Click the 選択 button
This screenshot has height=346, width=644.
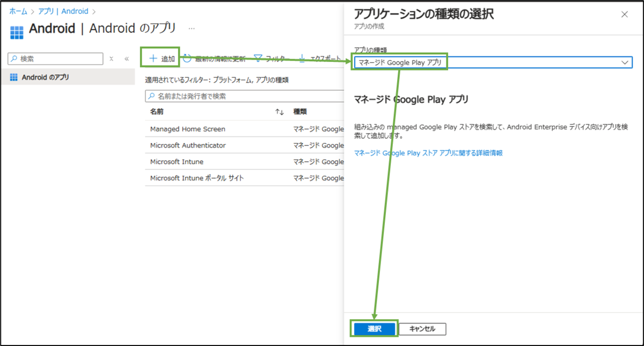[375, 329]
